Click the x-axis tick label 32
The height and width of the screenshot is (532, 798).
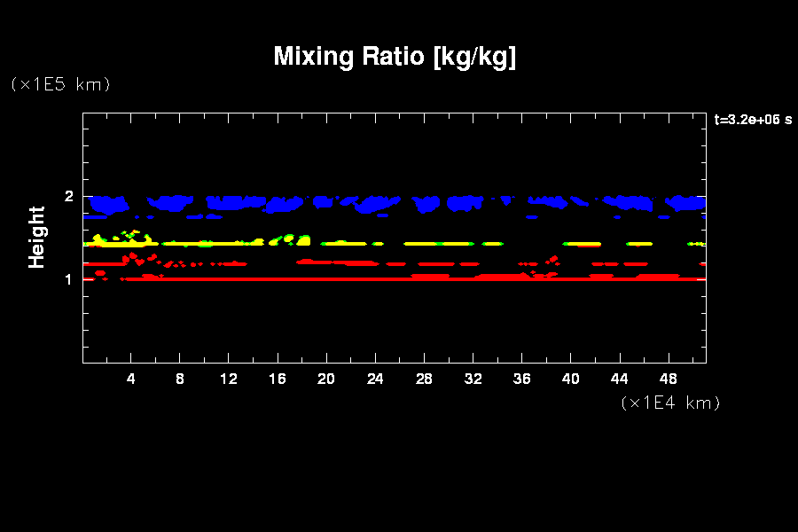(473, 379)
